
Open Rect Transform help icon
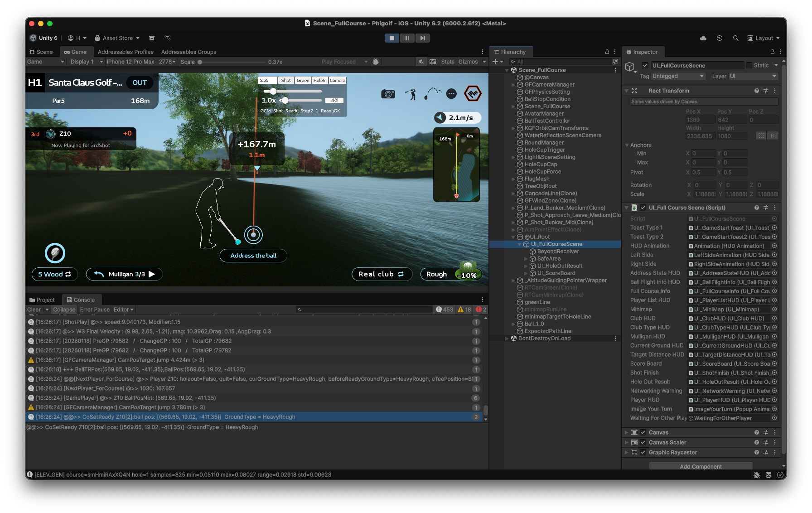point(757,91)
